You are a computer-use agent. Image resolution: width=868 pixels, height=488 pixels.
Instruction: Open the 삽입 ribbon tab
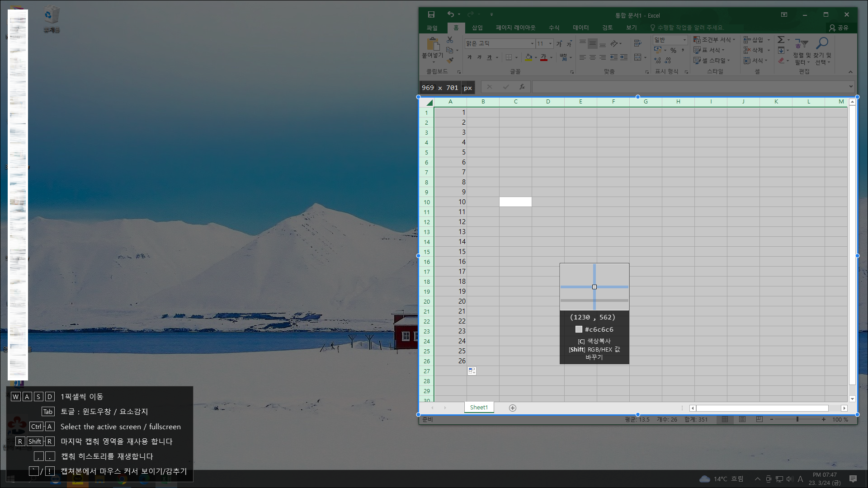point(477,28)
